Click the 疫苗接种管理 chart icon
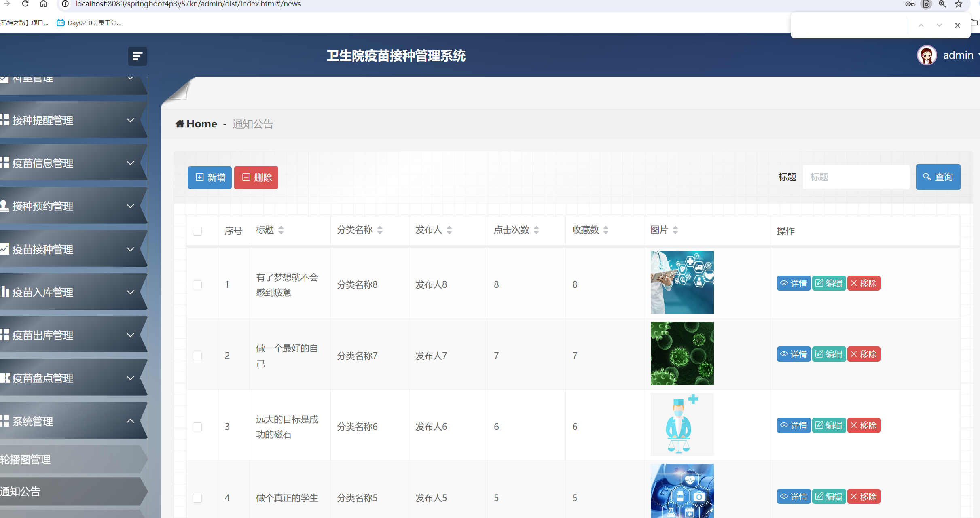 [x=5, y=249]
